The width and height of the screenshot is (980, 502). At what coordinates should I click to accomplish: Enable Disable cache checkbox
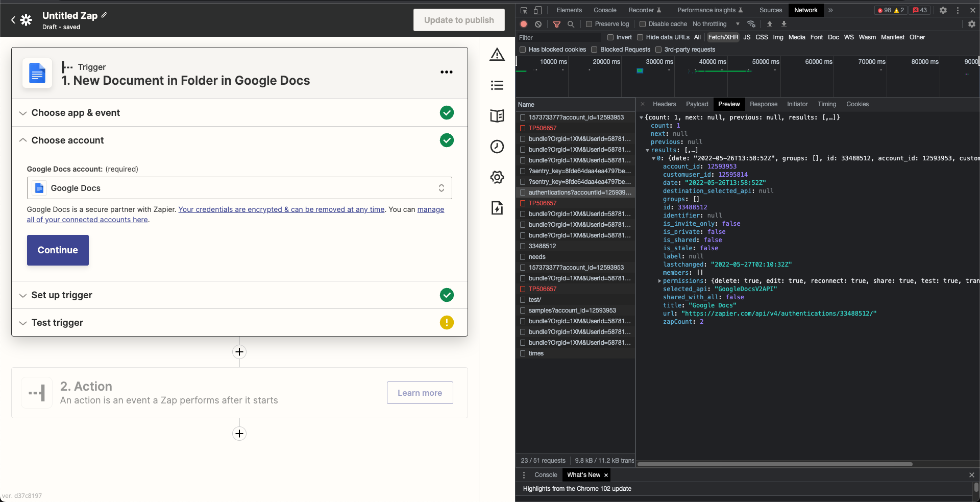pyautogui.click(x=643, y=24)
